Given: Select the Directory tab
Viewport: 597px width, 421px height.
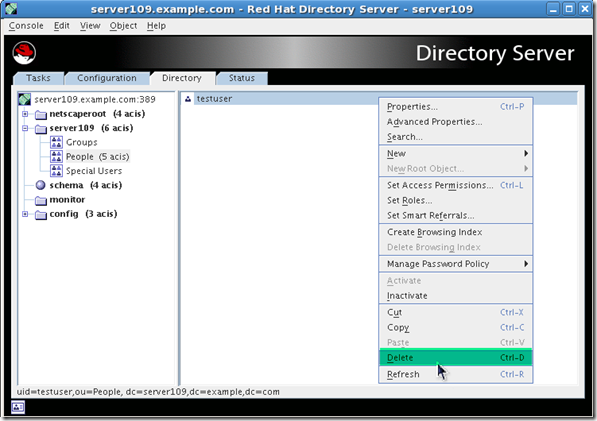Looking at the screenshot, I should (182, 78).
